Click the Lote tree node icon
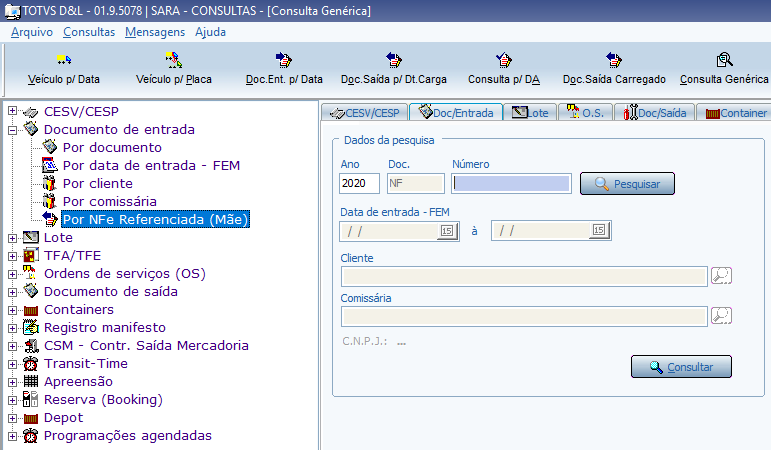This screenshot has width=771, height=450. tap(31, 237)
